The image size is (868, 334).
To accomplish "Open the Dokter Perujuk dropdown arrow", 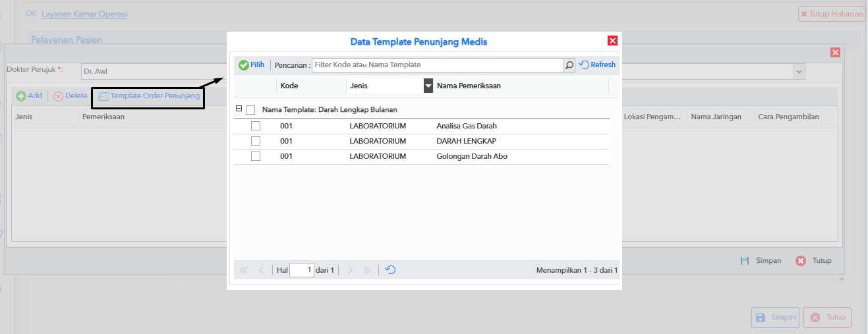I will pyautogui.click(x=799, y=70).
